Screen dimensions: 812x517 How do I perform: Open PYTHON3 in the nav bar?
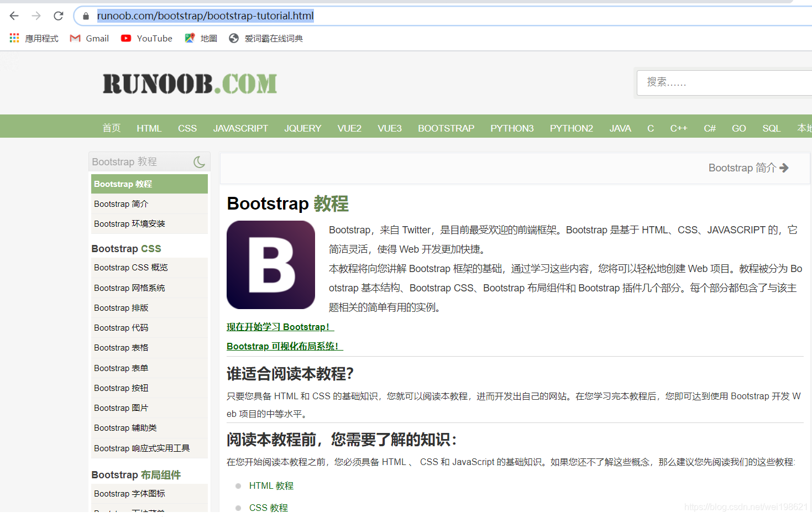[x=512, y=128]
